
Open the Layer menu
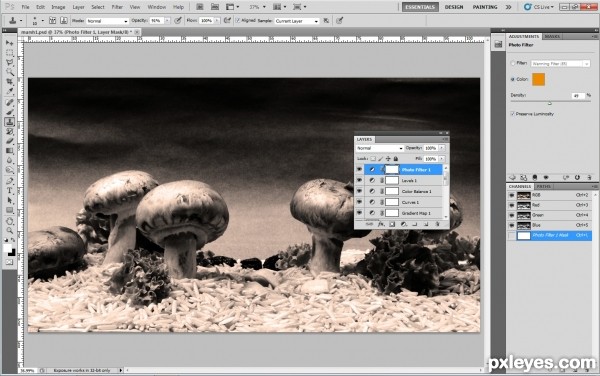(x=78, y=7)
